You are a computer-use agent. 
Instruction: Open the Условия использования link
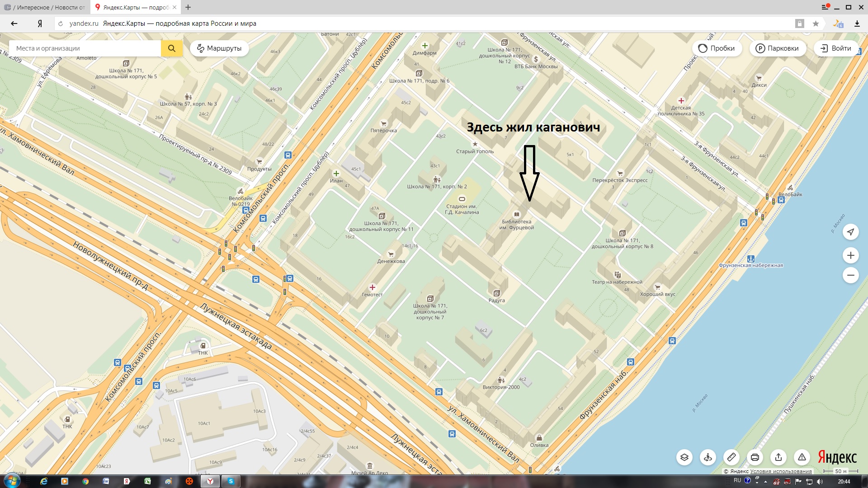click(x=781, y=471)
